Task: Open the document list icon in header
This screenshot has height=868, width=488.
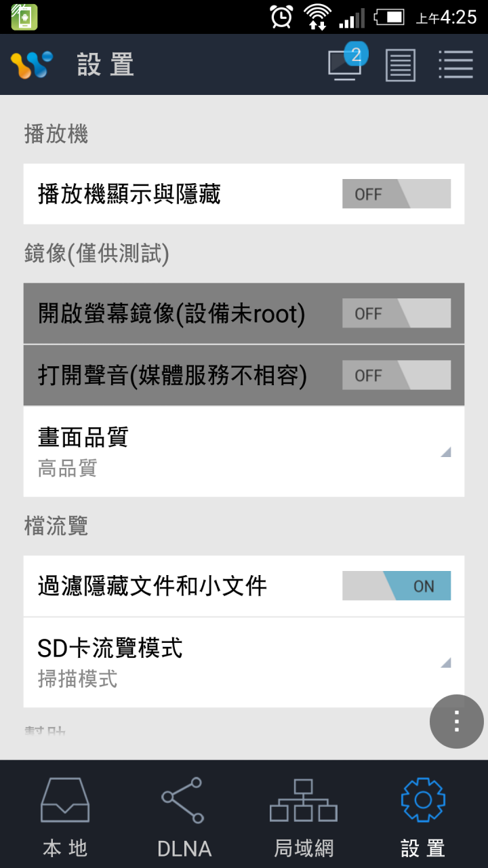Action: click(401, 65)
